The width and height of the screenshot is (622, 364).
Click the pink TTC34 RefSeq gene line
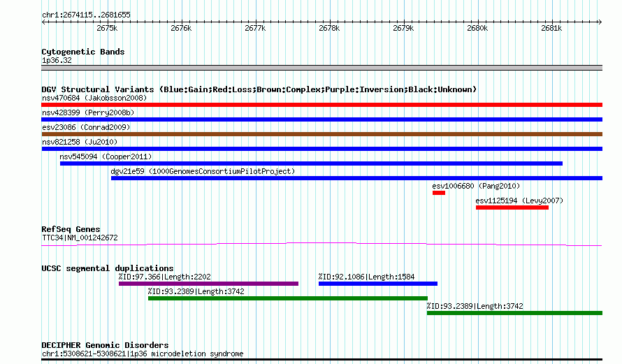point(321,245)
